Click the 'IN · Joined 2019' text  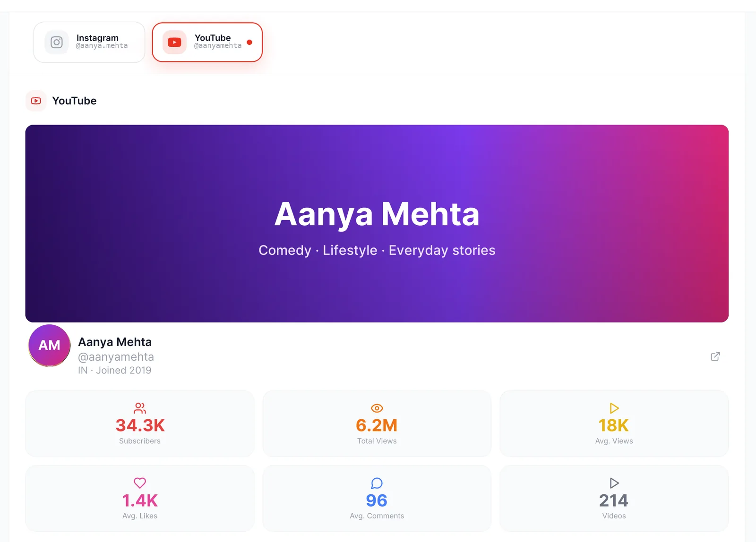[115, 371]
